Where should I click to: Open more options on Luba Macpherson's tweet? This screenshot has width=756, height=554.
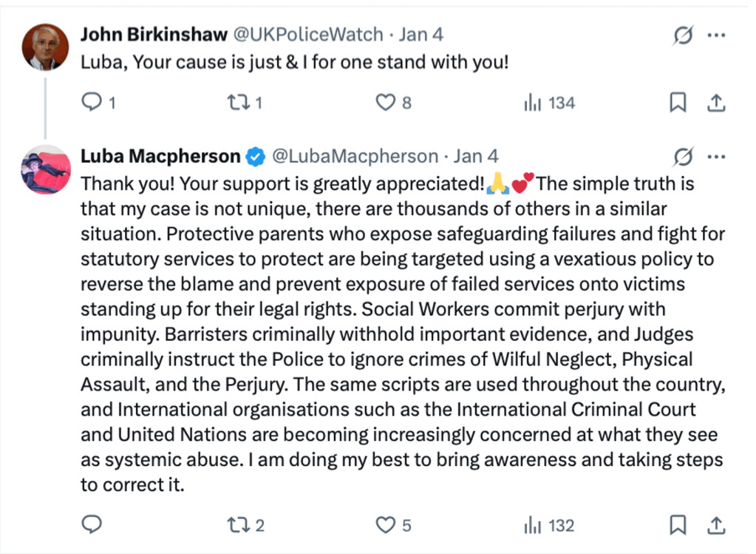coord(716,157)
